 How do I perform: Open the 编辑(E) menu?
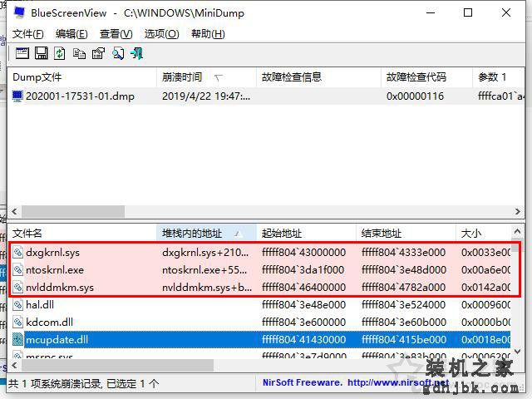71,34
